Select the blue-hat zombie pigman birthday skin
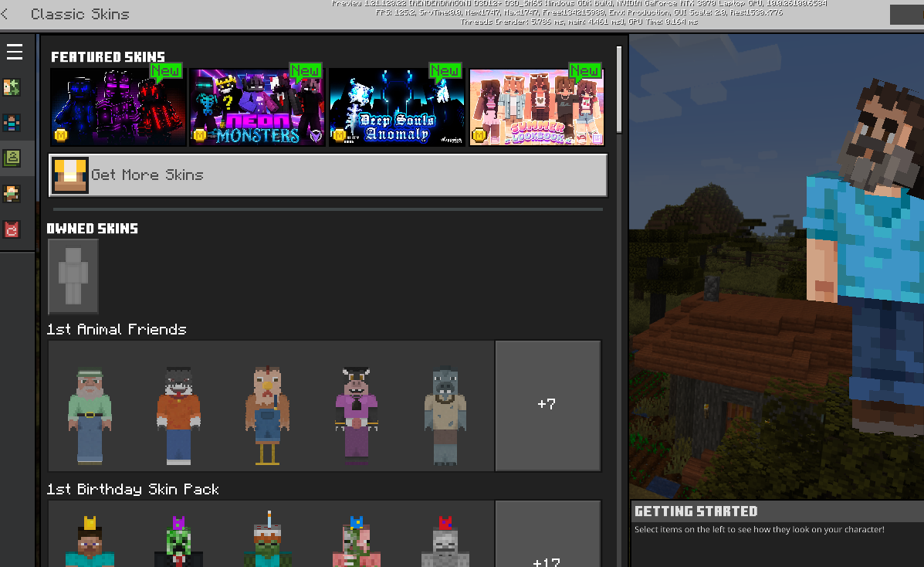Image resolution: width=924 pixels, height=567 pixels. [357, 542]
